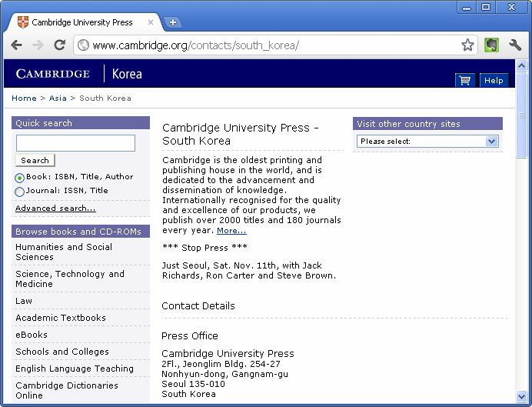The height and width of the screenshot is (407, 532).
Task: Click the scrollbar up arrow
Action: click(521, 65)
